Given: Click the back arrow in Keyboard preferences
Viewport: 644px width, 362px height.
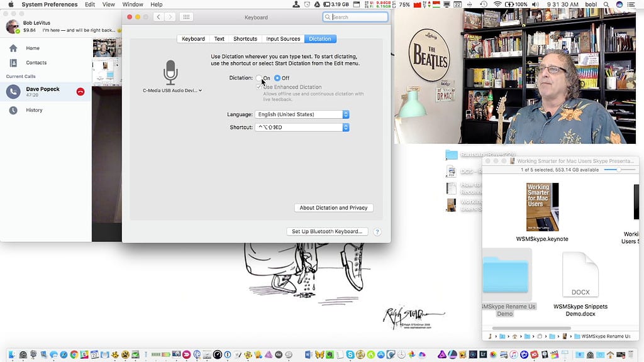Looking at the screenshot, I should [158, 17].
